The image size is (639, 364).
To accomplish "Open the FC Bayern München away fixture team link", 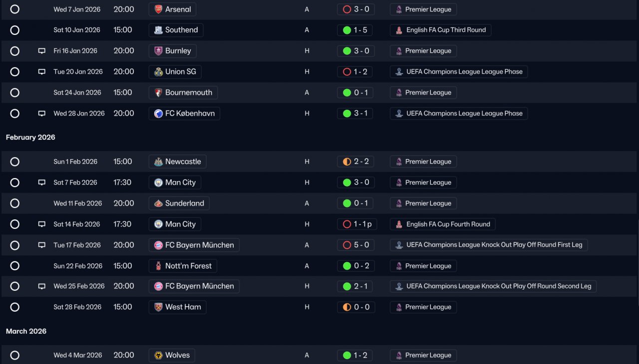I will (x=194, y=245).
